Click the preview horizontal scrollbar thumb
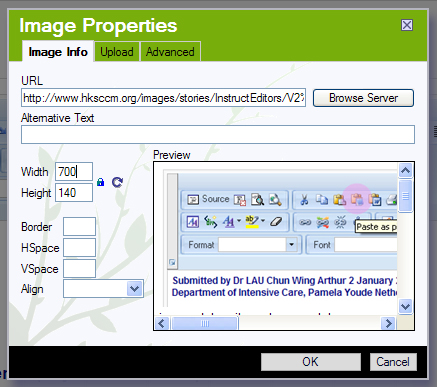The height and width of the screenshot is (387, 437). (205, 323)
